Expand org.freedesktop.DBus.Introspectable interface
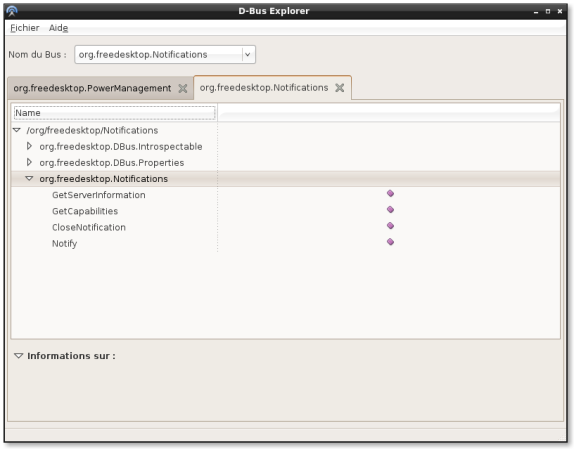Viewport: 574px width, 449px height. [29, 146]
